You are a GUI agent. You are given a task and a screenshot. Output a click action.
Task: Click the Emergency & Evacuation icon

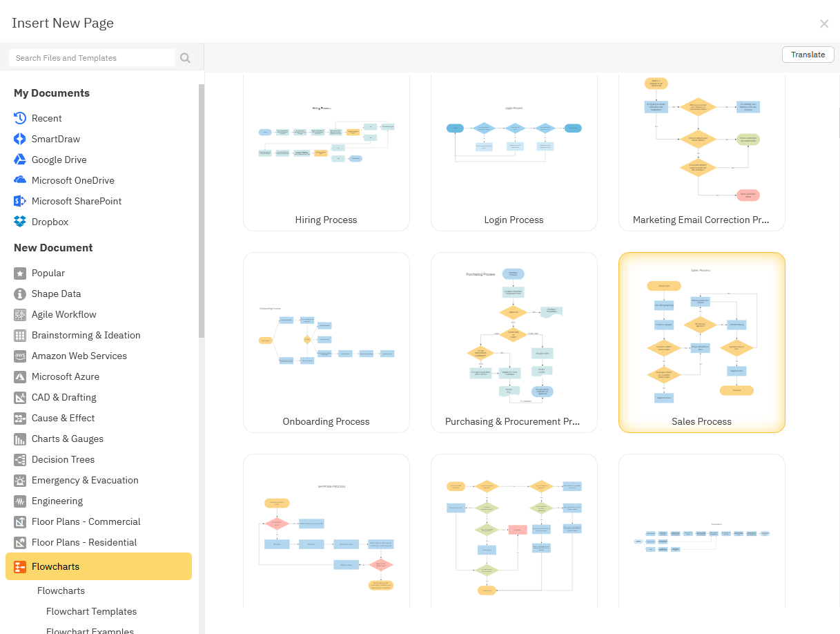click(x=20, y=480)
